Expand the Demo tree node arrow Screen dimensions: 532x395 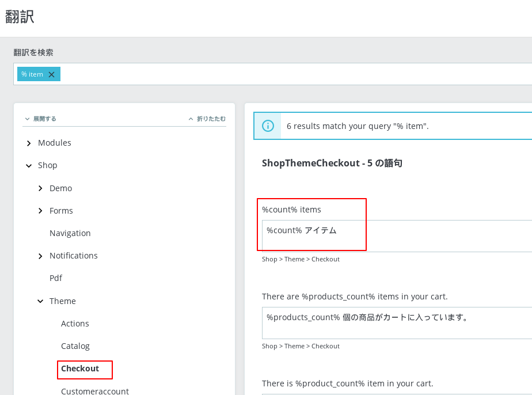click(x=40, y=188)
